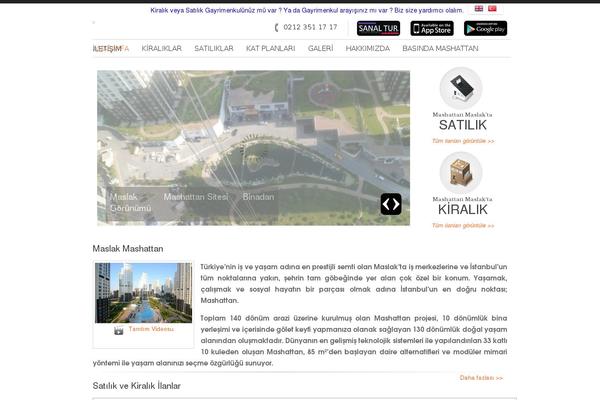Click 'Tüm ilanları görüntüle' under Kiralık

463,226
